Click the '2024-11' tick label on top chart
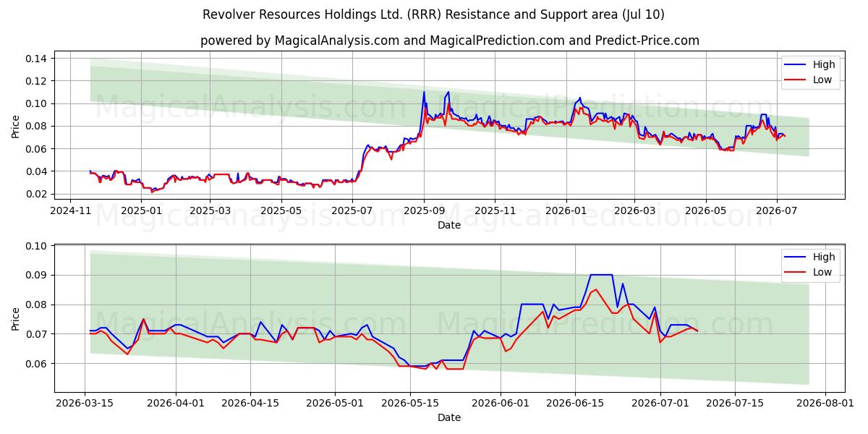 70,210
